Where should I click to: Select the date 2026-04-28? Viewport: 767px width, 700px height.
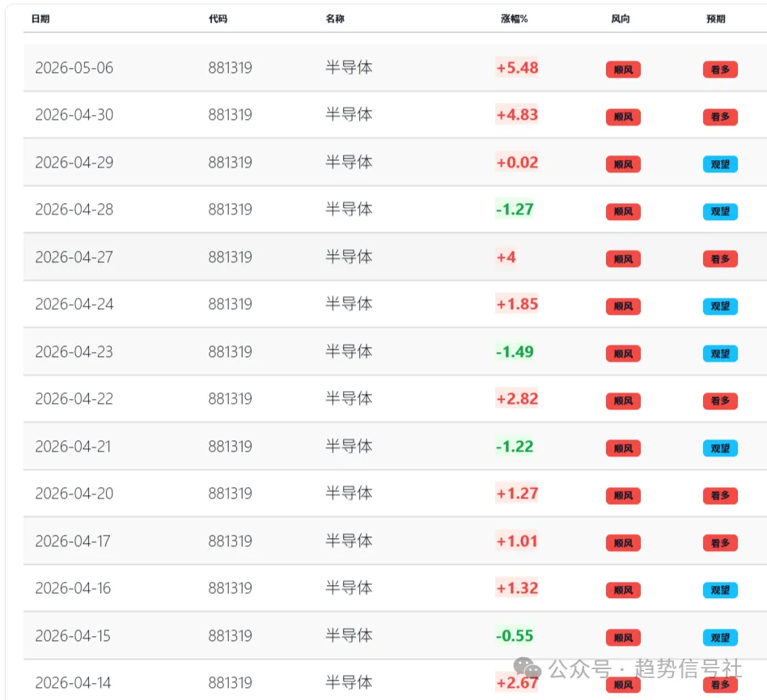[x=74, y=210]
